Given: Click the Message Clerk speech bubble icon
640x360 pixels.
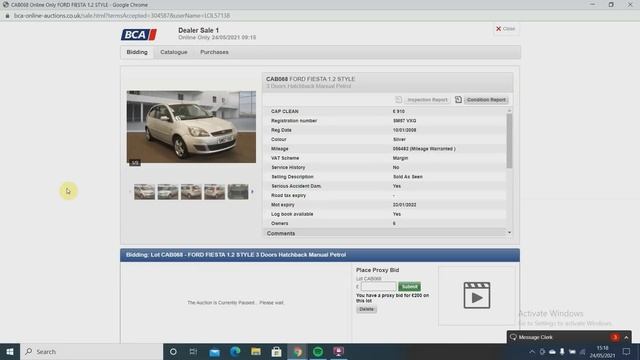Looking at the screenshot, I should pos(513,337).
